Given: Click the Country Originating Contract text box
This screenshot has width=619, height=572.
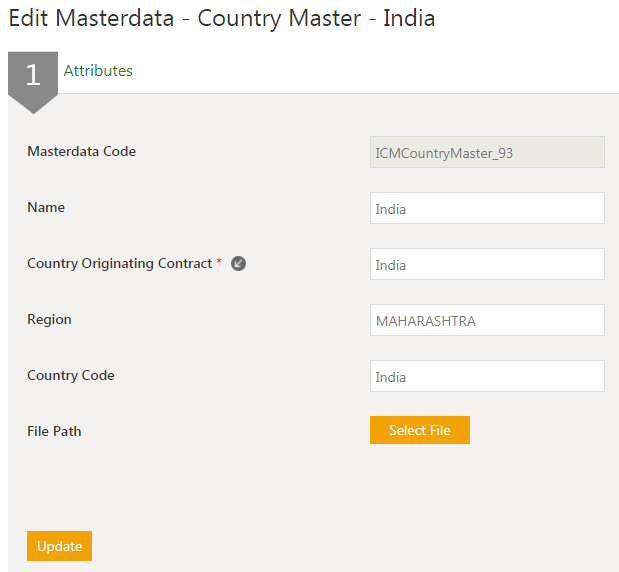Looking at the screenshot, I should click(487, 264).
